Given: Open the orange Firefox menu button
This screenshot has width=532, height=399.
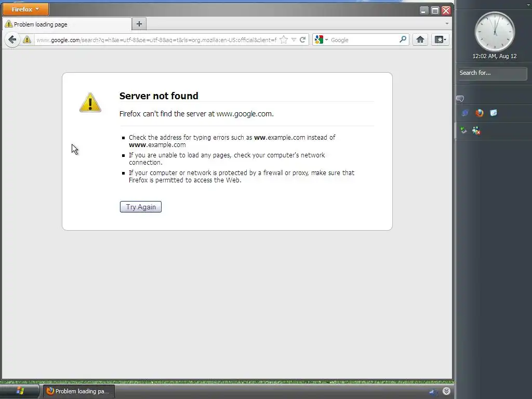Looking at the screenshot, I should tap(26, 9).
